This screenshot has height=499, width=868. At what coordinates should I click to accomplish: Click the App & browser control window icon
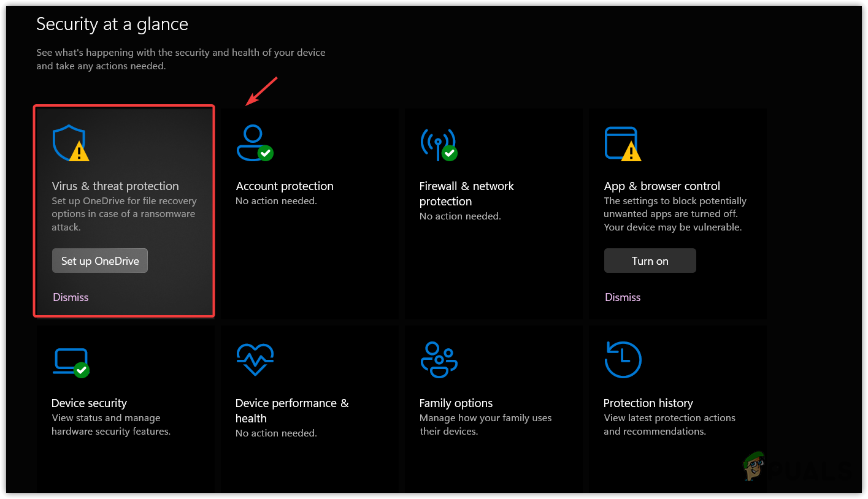(621, 143)
